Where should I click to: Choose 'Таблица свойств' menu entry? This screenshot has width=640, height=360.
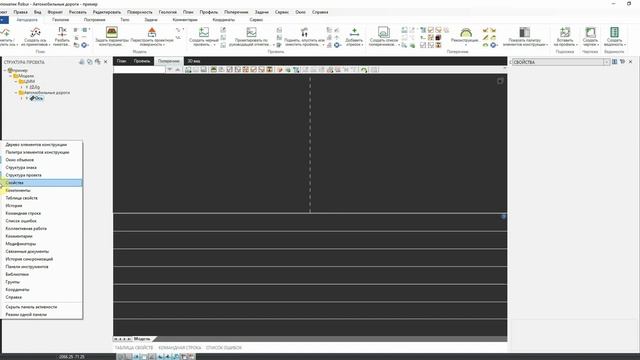coord(42,198)
